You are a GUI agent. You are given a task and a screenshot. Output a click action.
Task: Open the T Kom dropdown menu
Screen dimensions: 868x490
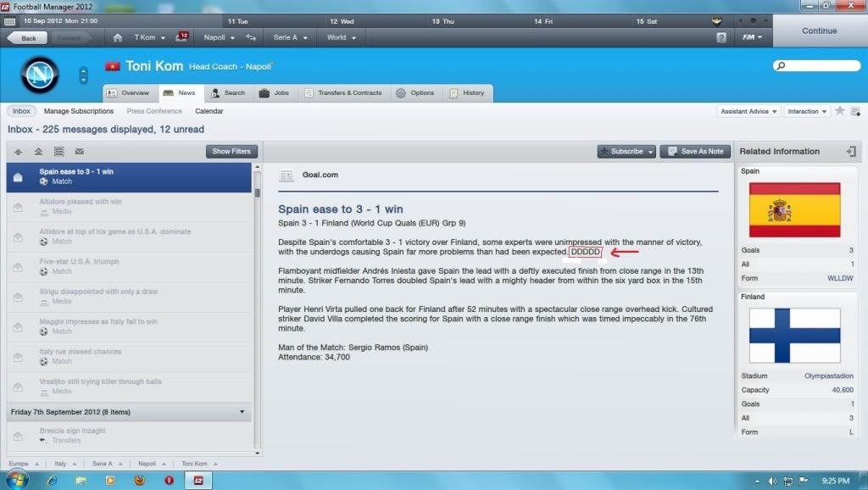[149, 37]
